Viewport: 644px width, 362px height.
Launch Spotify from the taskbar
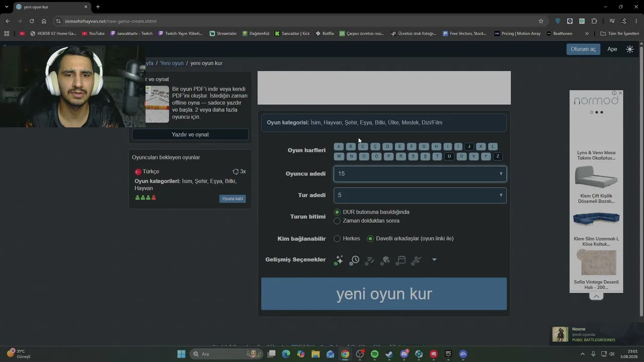pos(374,354)
